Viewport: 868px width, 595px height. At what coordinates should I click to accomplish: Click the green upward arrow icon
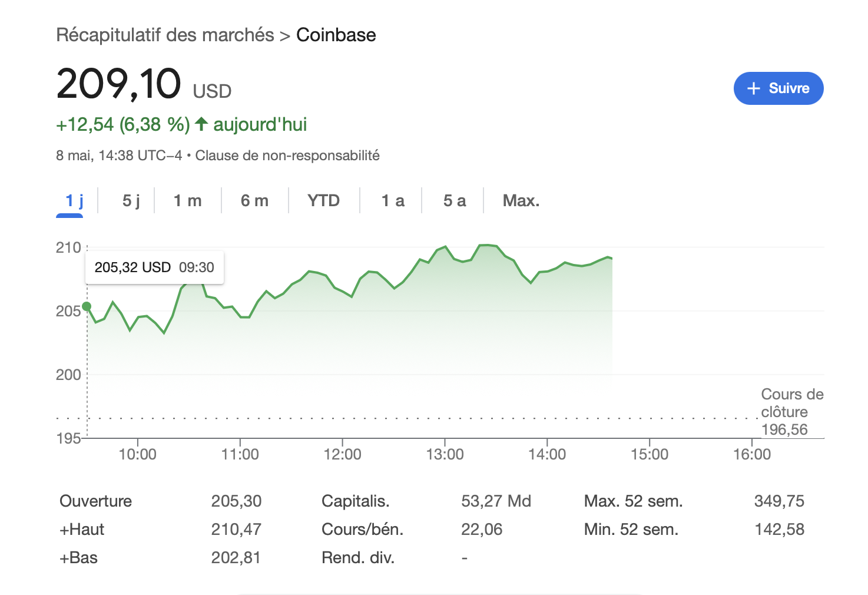point(201,124)
